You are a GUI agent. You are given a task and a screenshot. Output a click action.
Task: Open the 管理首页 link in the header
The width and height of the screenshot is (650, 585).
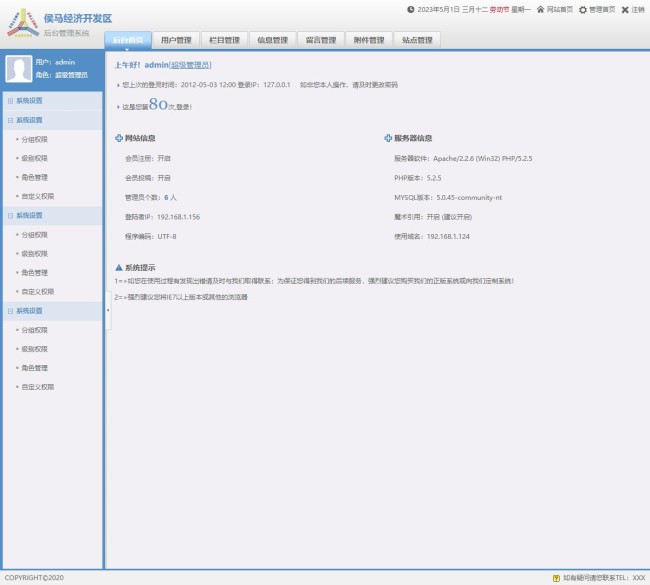(x=602, y=10)
